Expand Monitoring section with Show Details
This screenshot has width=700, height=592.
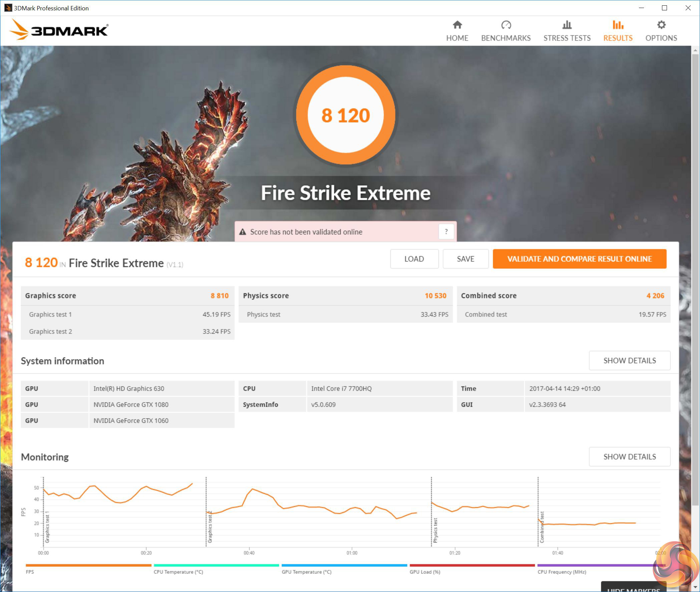pos(629,457)
